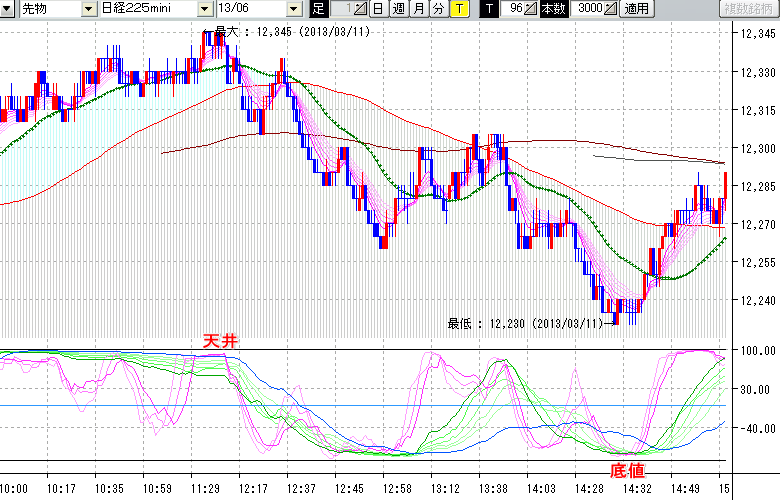Click the yellow T tick button
The height and width of the screenshot is (500, 780).
(x=458, y=9)
